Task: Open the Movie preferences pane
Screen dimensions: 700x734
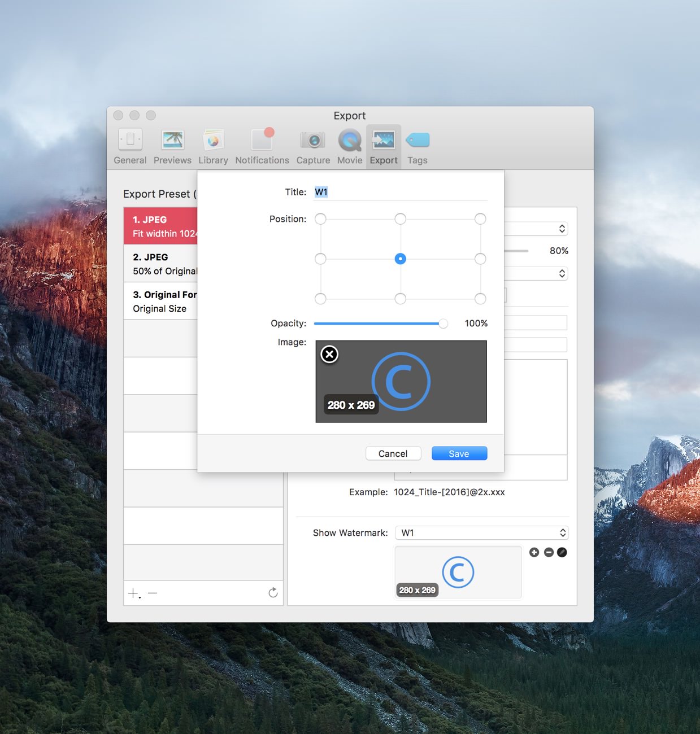Action: click(x=350, y=147)
